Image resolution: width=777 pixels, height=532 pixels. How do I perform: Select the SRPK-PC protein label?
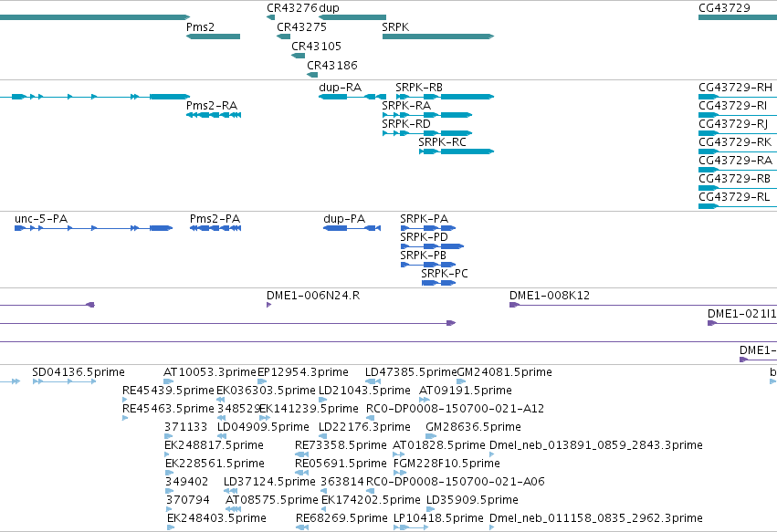click(445, 274)
